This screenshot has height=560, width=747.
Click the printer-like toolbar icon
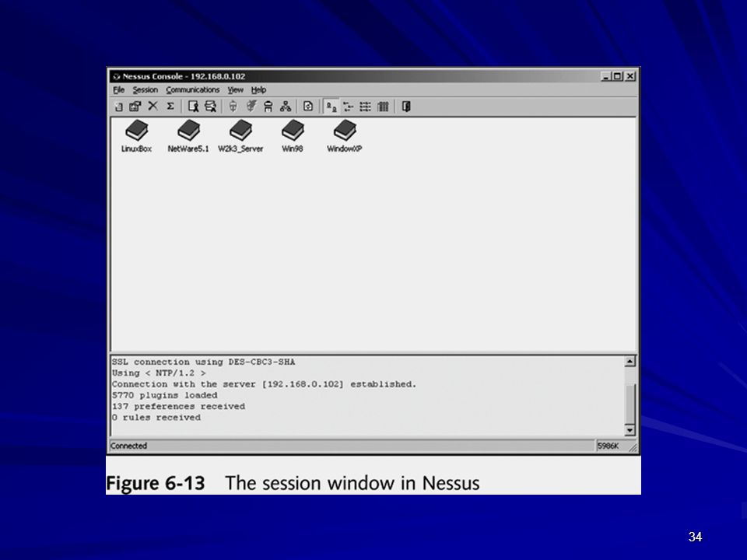pos(268,107)
